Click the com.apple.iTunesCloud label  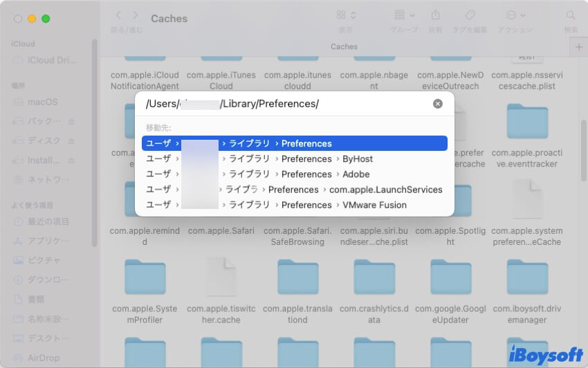(x=221, y=81)
